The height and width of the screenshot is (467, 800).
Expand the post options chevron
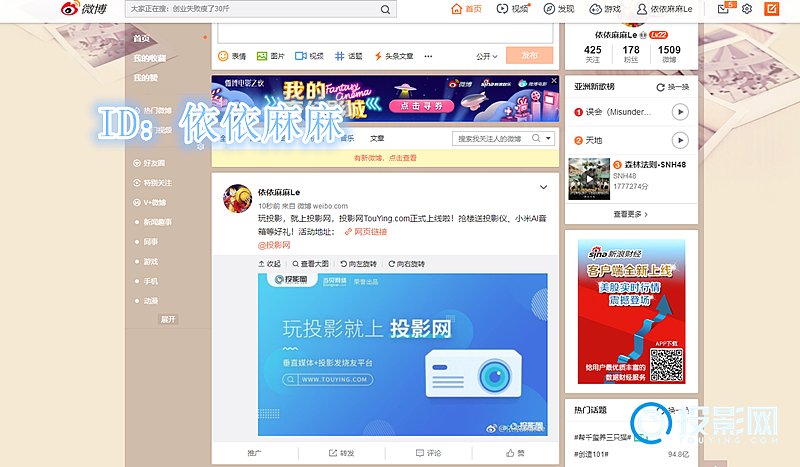(543, 187)
